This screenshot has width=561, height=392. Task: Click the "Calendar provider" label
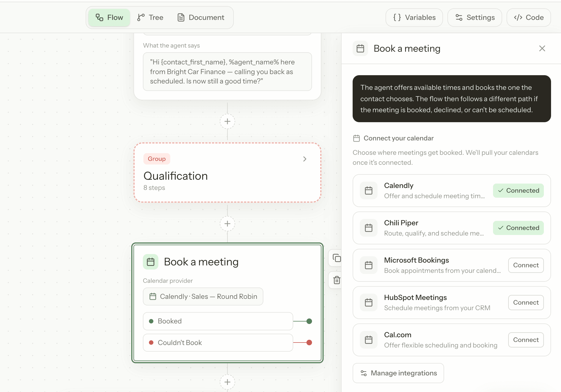click(168, 281)
